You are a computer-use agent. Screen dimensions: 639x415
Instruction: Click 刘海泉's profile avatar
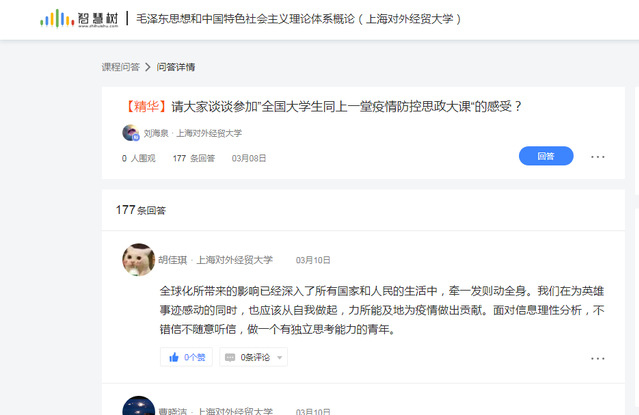point(131,133)
